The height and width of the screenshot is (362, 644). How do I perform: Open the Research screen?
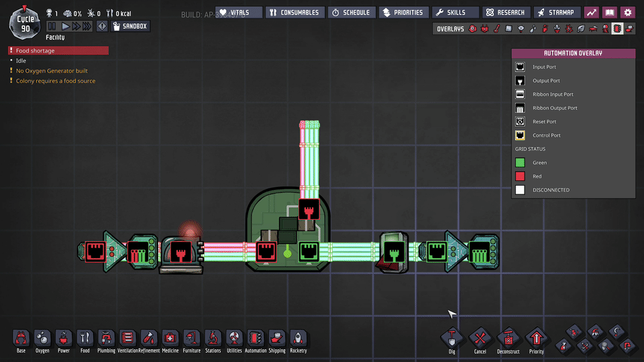506,12
